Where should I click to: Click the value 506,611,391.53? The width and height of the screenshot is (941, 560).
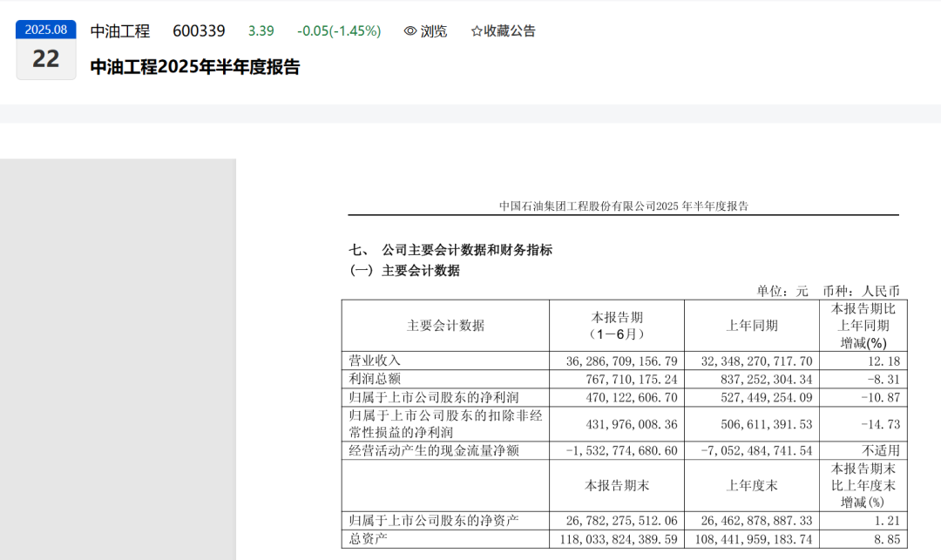tap(767, 424)
